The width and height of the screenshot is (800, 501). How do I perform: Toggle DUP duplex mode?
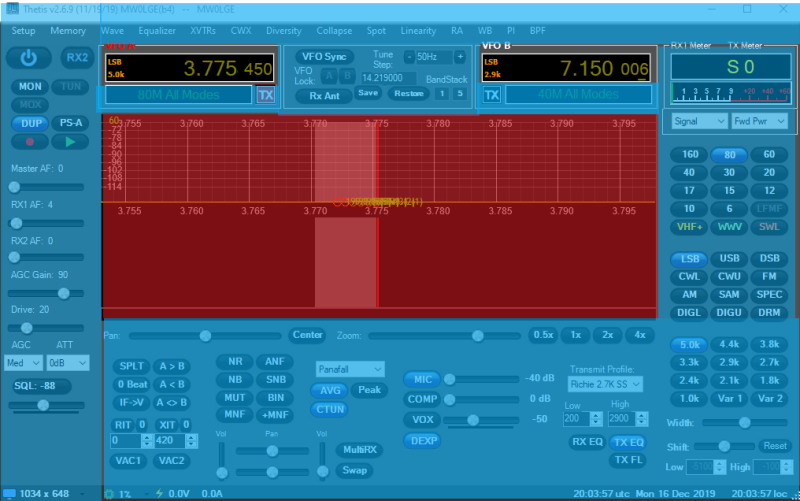[31, 123]
